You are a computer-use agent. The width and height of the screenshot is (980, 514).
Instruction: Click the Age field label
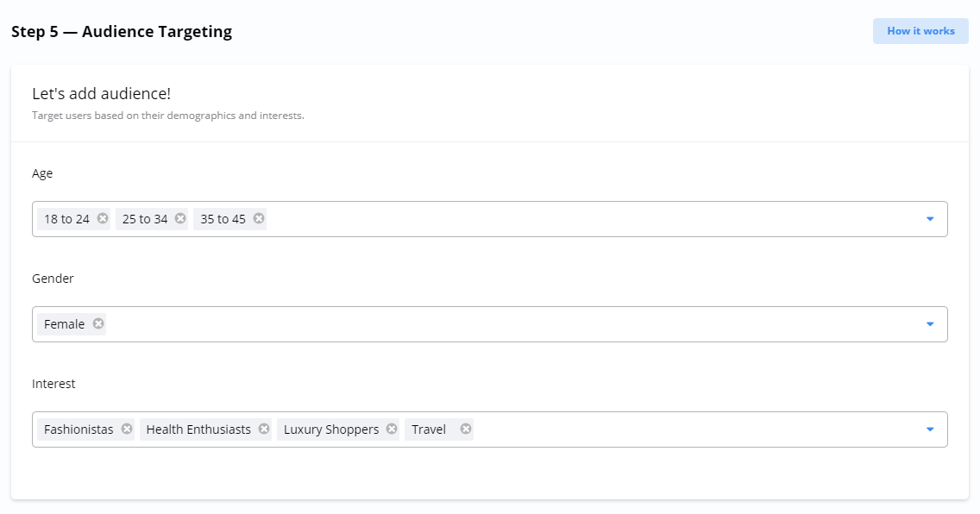[x=42, y=173]
